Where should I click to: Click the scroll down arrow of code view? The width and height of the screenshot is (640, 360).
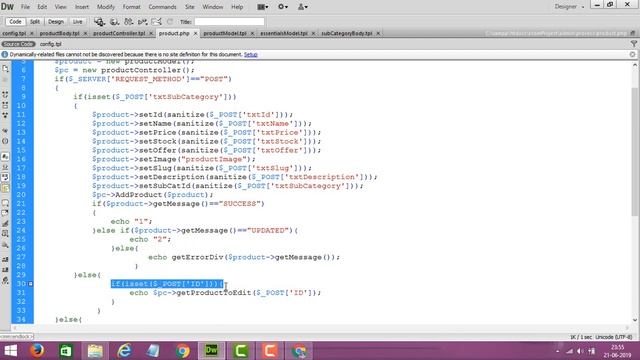tap(635, 320)
